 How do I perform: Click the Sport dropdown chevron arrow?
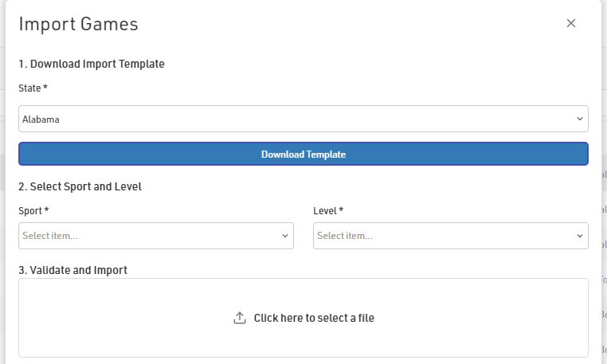[x=285, y=236]
